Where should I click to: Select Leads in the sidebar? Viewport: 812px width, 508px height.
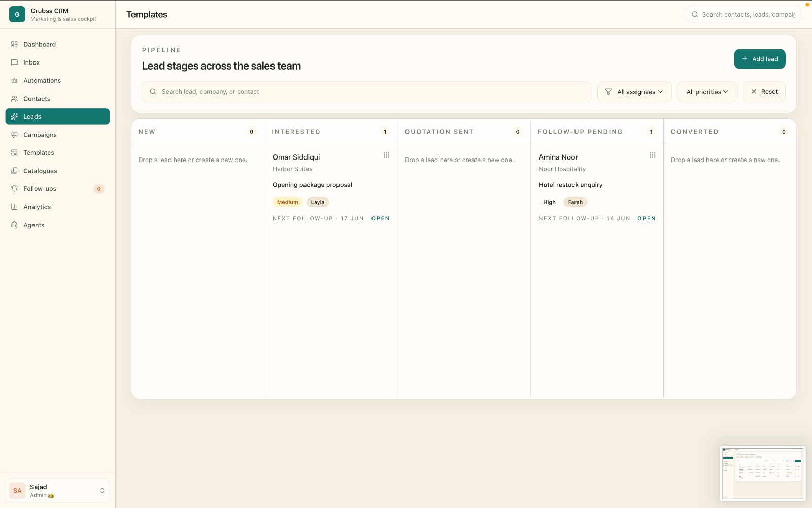(x=57, y=116)
